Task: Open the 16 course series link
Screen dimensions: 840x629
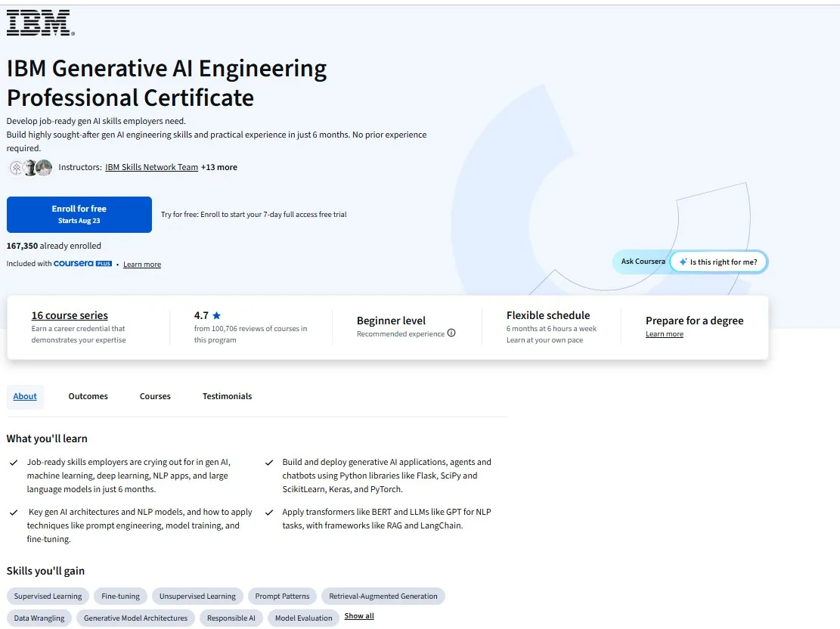Action: click(70, 315)
